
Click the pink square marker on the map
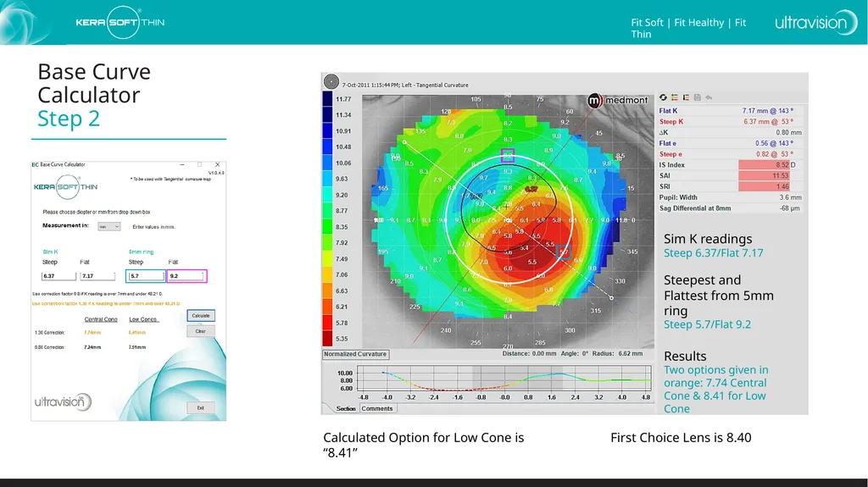coord(508,156)
